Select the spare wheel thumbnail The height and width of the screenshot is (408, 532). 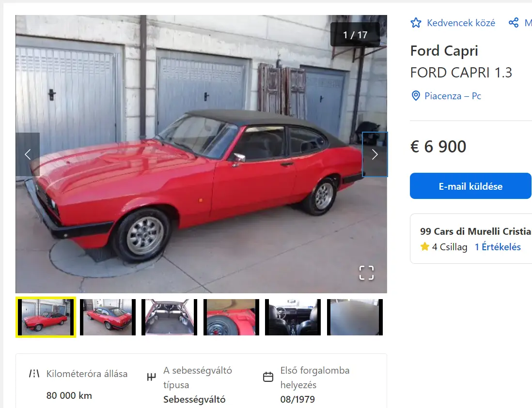232,317
